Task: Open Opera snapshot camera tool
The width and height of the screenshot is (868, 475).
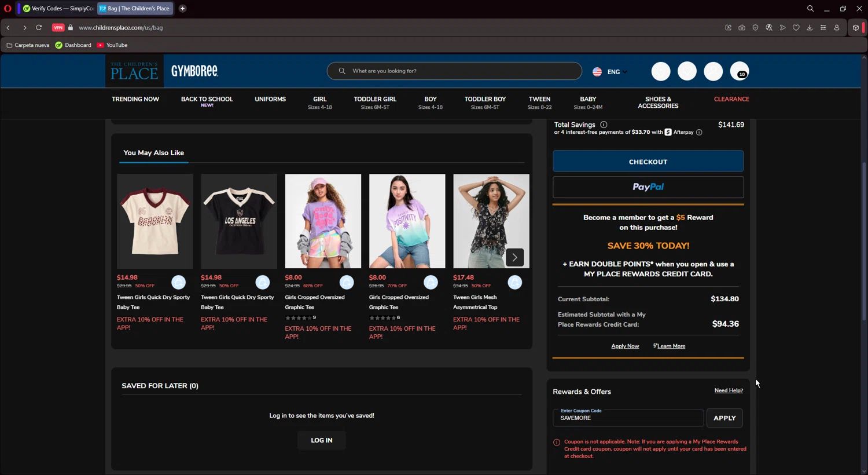Action: click(x=742, y=27)
